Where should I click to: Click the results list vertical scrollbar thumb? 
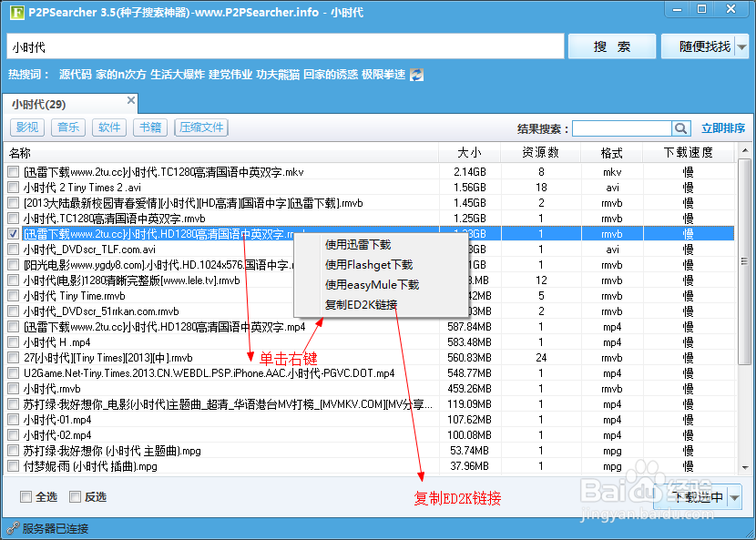click(744, 261)
